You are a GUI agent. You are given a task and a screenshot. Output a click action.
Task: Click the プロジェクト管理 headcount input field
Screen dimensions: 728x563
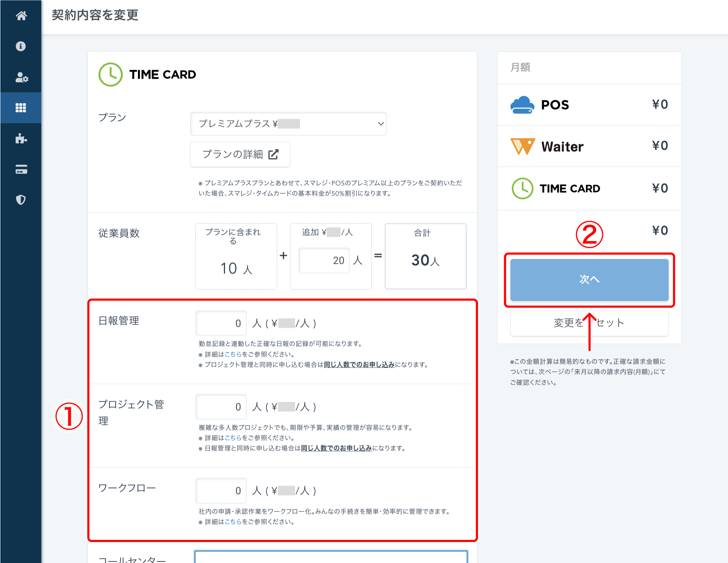pyautogui.click(x=221, y=407)
